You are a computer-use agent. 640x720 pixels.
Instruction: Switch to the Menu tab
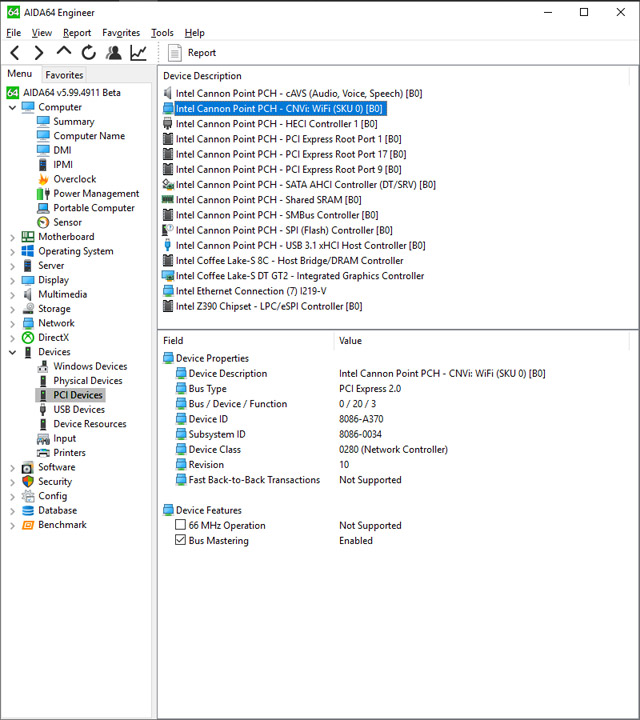pyautogui.click(x=19, y=74)
